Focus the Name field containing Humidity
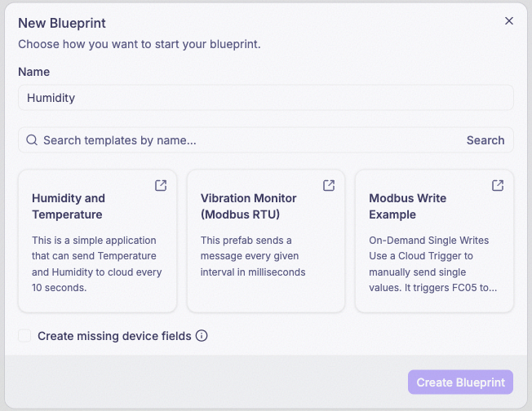The width and height of the screenshot is (532, 411). [x=266, y=98]
